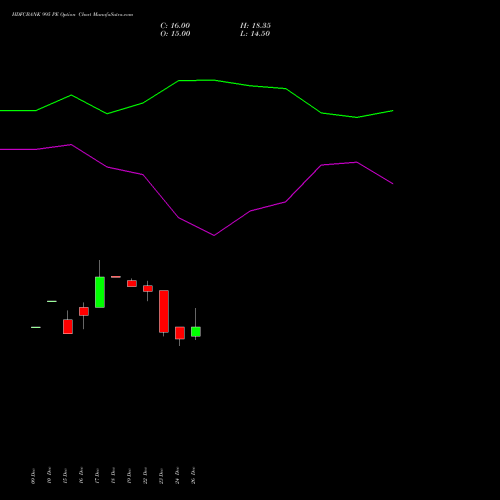Image resolution: width=500 pixels, height=500 pixels.
Task: Click the close value C: 16.00
Action: tap(175, 26)
